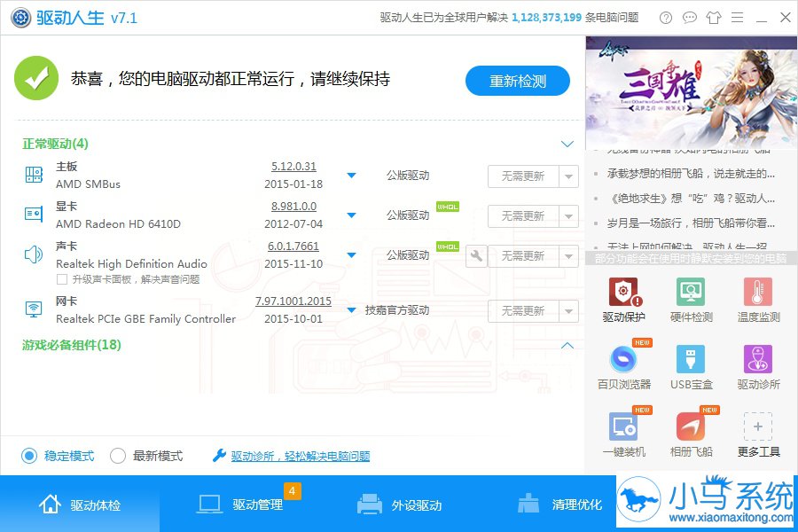Open version link 5.12.0.31

coord(293,166)
